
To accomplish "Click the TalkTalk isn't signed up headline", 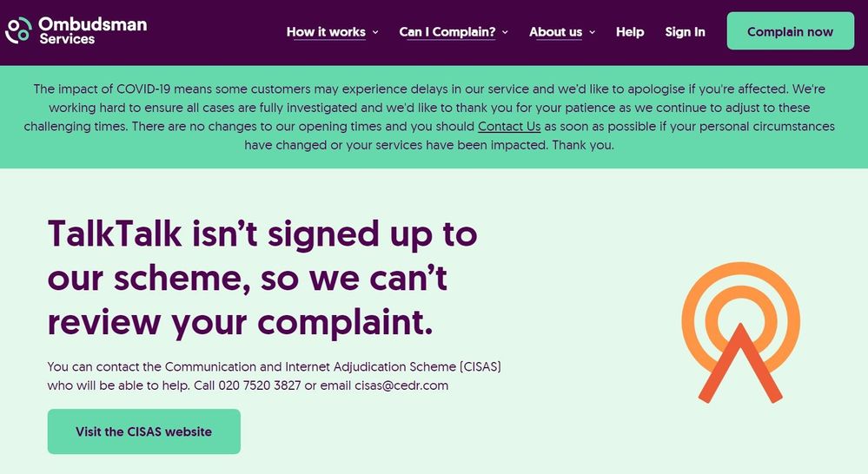I will tap(262, 277).
